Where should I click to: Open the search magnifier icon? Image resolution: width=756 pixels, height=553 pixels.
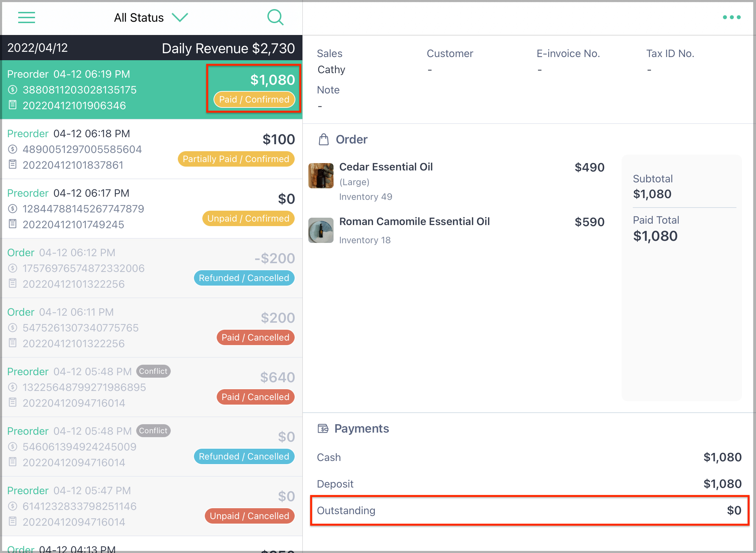pos(275,17)
